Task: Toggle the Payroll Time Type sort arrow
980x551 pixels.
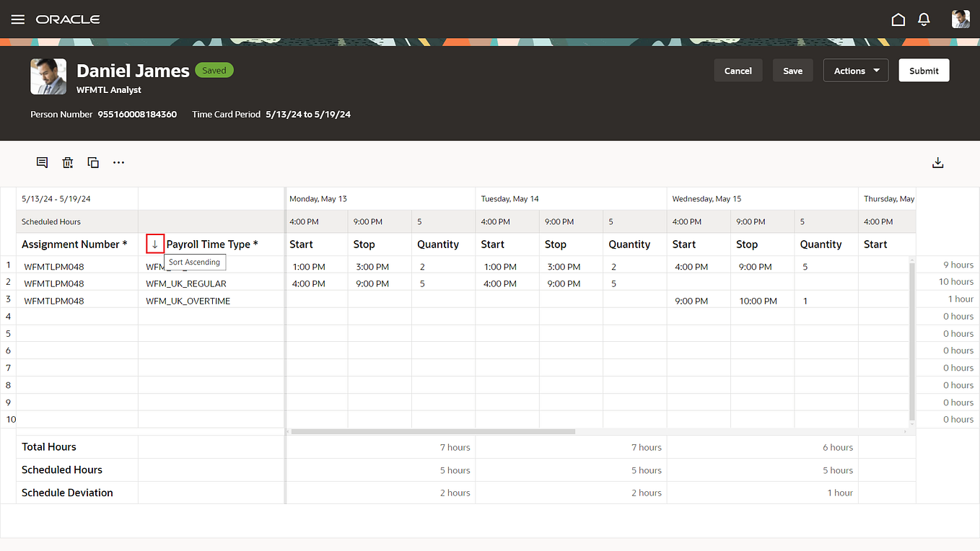Action: click(154, 244)
